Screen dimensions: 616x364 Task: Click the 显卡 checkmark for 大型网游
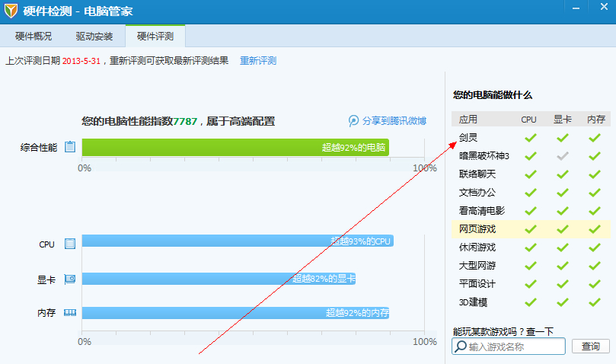(x=563, y=266)
